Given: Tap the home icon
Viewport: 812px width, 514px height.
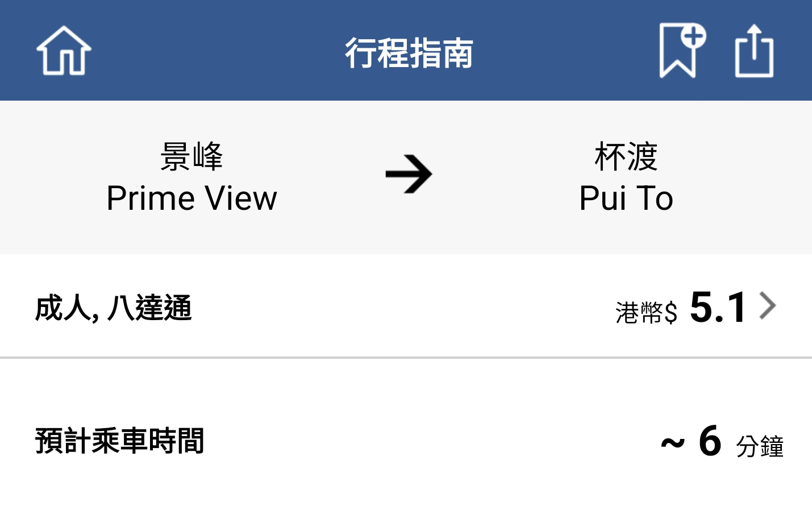Looking at the screenshot, I should (x=64, y=51).
